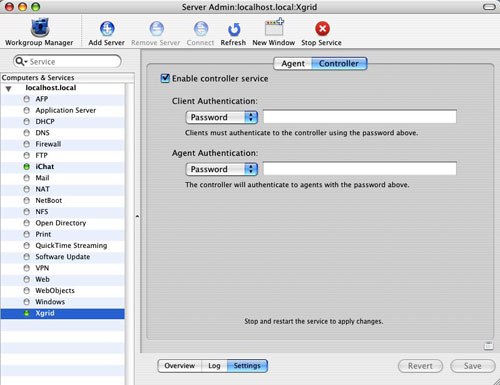Open the Agent Authentication Password dropdown
This screenshot has height=385, width=500.
[222, 169]
